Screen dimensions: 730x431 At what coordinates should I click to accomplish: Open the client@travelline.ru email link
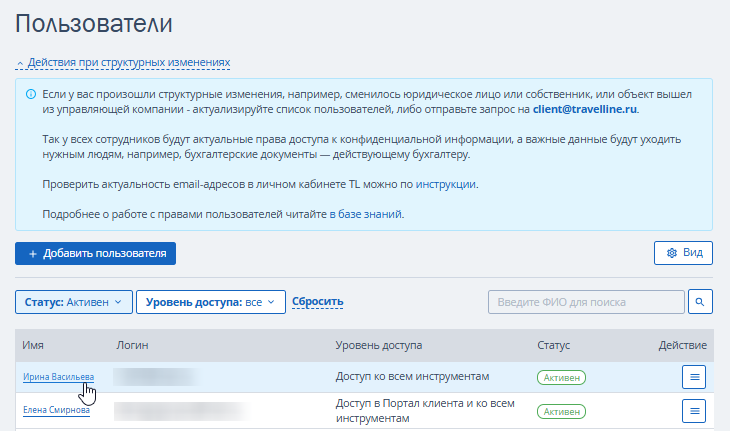[585, 109]
